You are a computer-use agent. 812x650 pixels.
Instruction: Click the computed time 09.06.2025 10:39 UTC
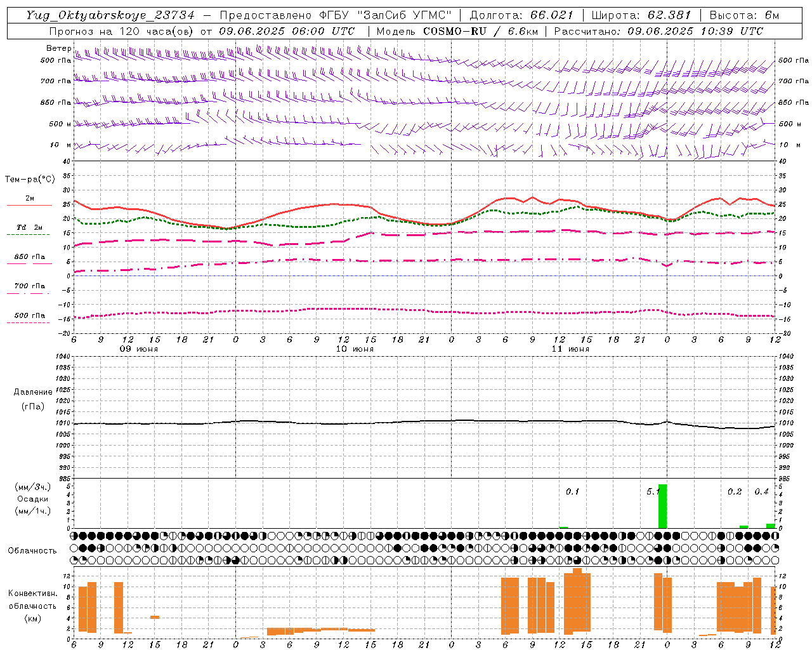pyautogui.click(x=695, y=31)
